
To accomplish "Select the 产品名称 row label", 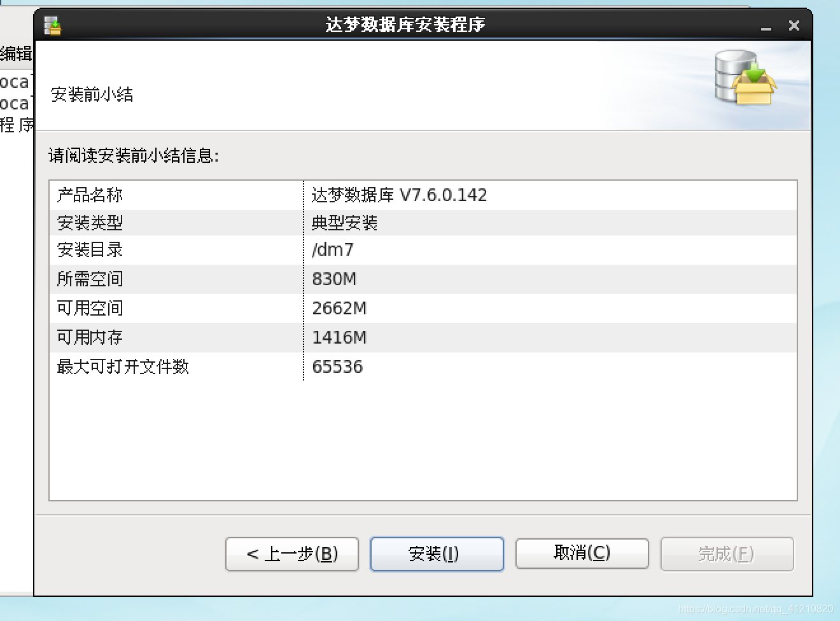I will (x=90, y=195).
